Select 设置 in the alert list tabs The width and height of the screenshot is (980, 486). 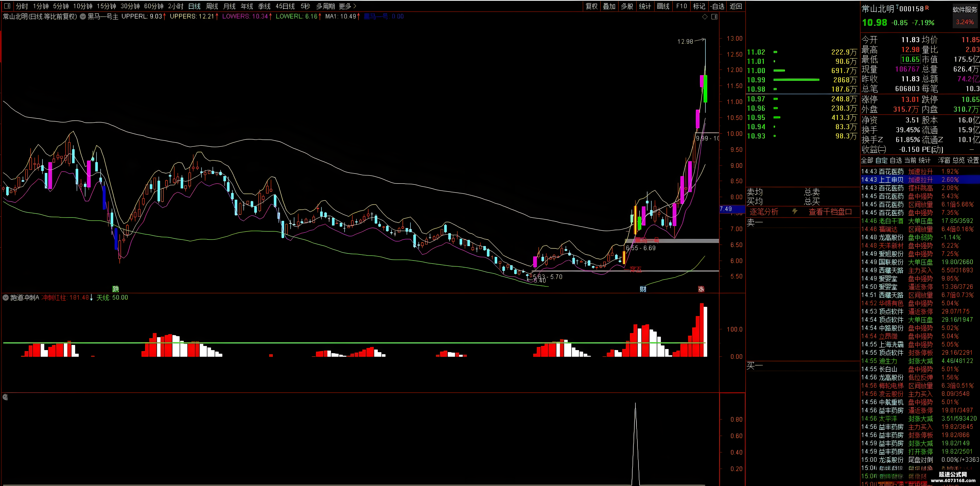click(x=973, y=161)
